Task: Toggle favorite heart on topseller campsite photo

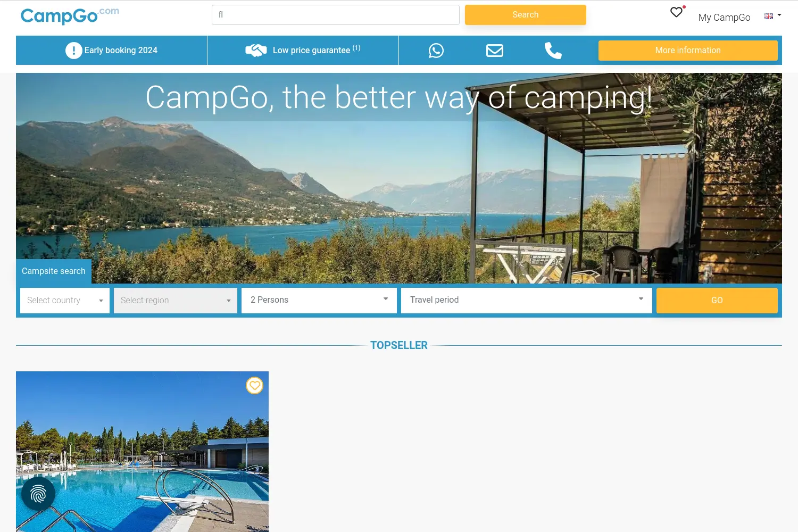Action: click(x=255, y=385)
